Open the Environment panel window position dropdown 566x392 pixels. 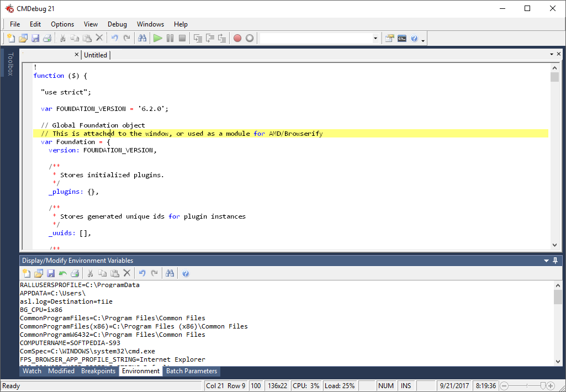545,261
